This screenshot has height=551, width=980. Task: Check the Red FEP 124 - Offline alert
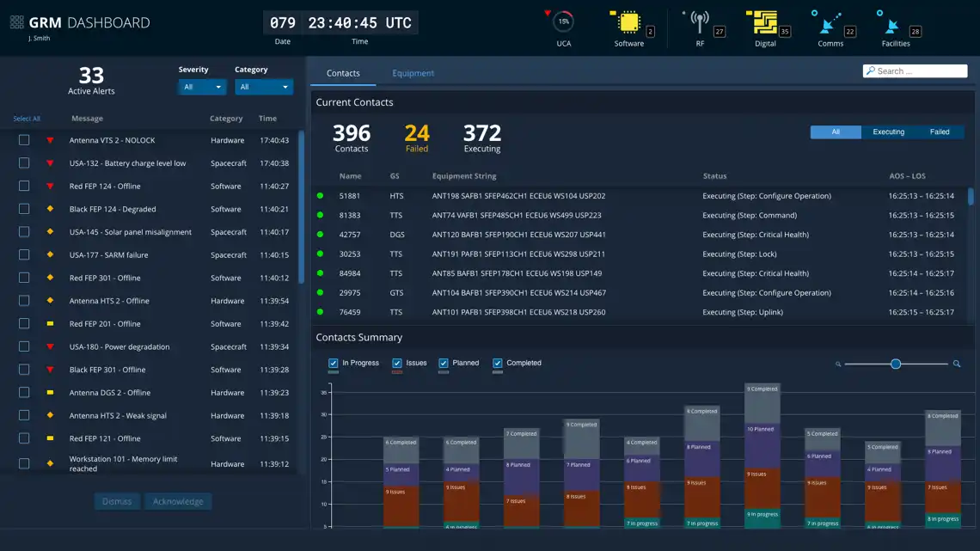pos(24,186)
